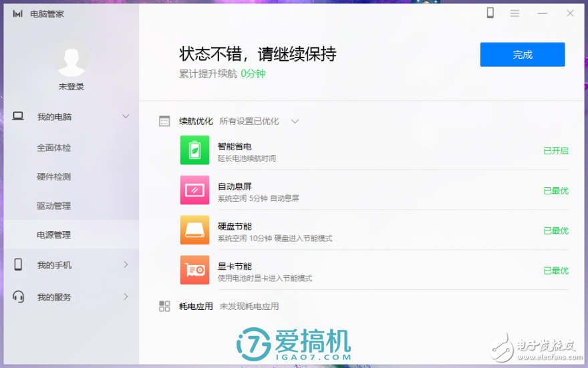
Task: Click the user avatar profile picture
Action: click(71, 59)
